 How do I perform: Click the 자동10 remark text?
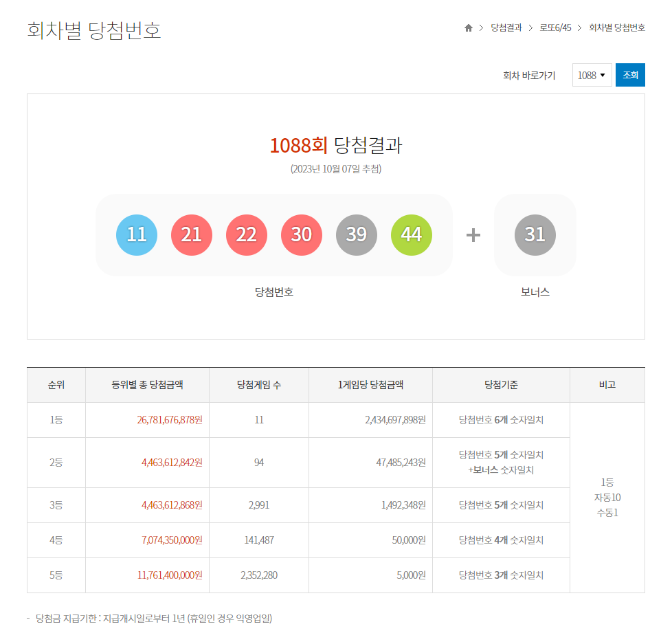(x=607, y=498)
